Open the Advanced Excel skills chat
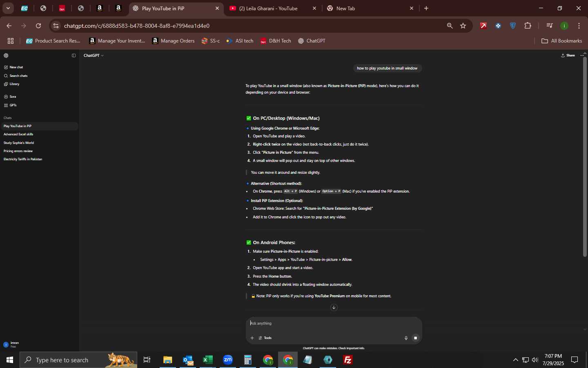This screenshot has width=588, height=368. pyautogui.click(x=39, y=135)
